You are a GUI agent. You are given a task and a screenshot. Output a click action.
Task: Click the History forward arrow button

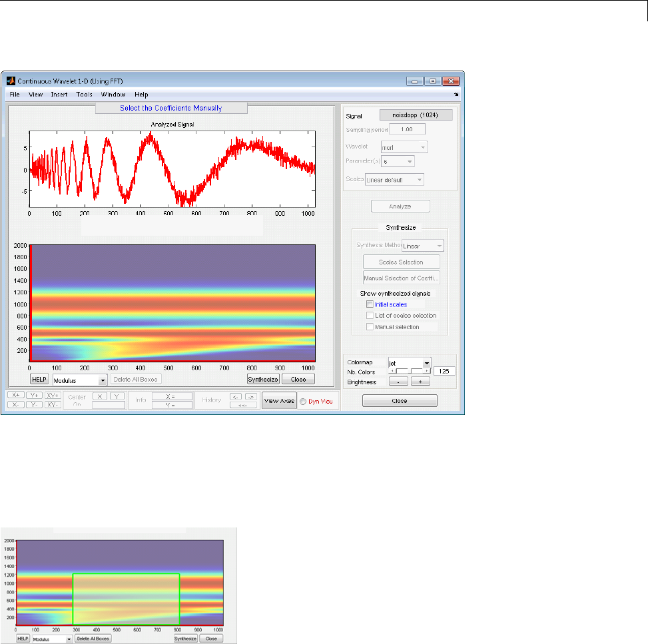pos(251,396)
